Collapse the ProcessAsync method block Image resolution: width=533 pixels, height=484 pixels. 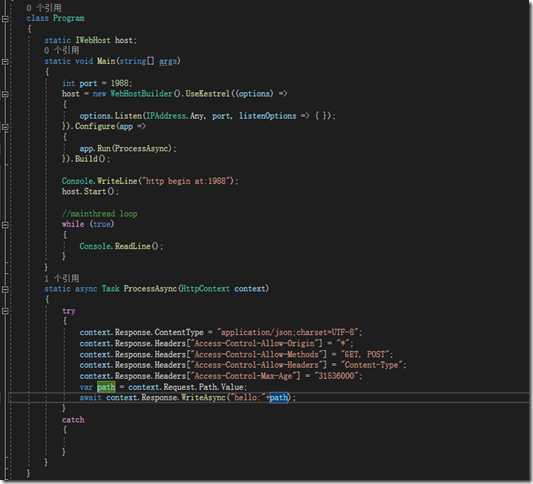pos(5,290)
